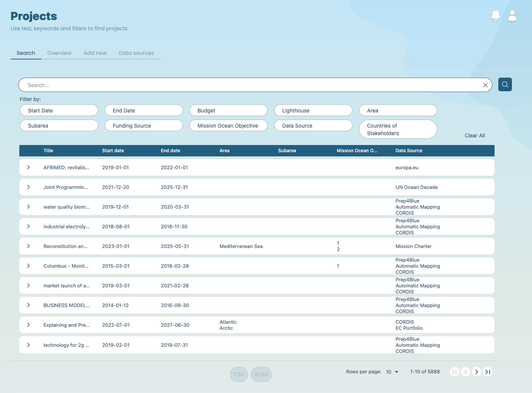Sort by the Data Source column header
This screenshot has width=532, height=393.
(x=409, y=151)
